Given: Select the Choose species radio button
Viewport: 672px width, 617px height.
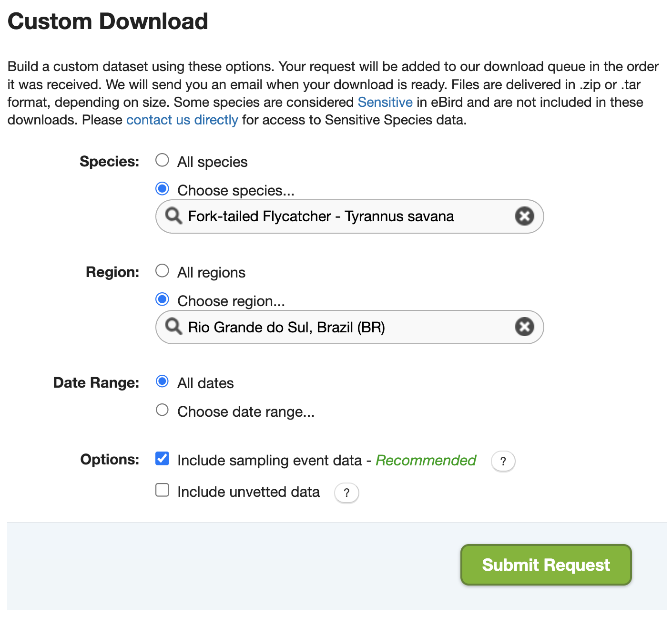Looking at the screenshot, I should 163,189.
